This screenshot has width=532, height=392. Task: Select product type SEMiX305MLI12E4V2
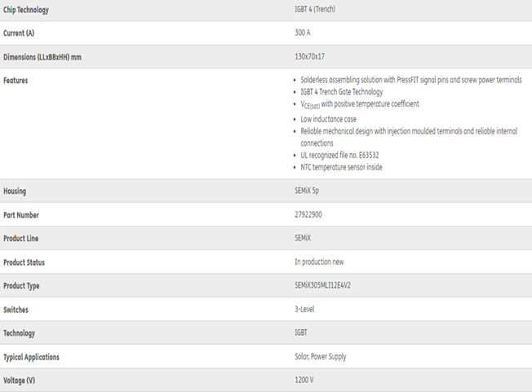[x=330, y=286]
